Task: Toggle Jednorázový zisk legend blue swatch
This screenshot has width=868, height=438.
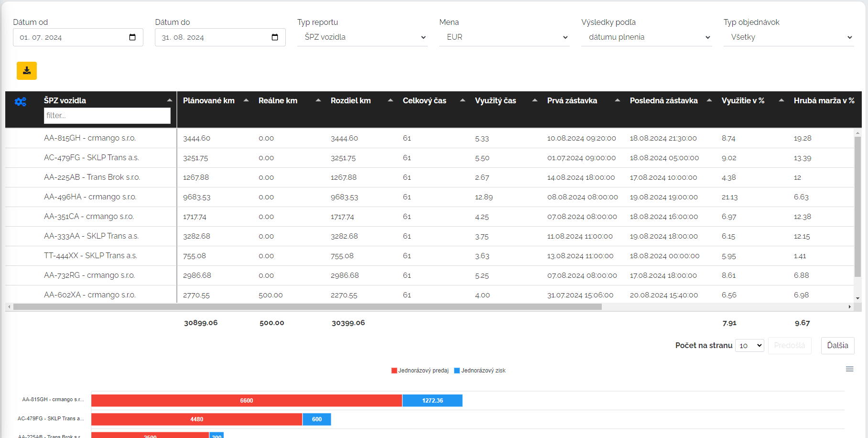Action: (x=457, y=371)
